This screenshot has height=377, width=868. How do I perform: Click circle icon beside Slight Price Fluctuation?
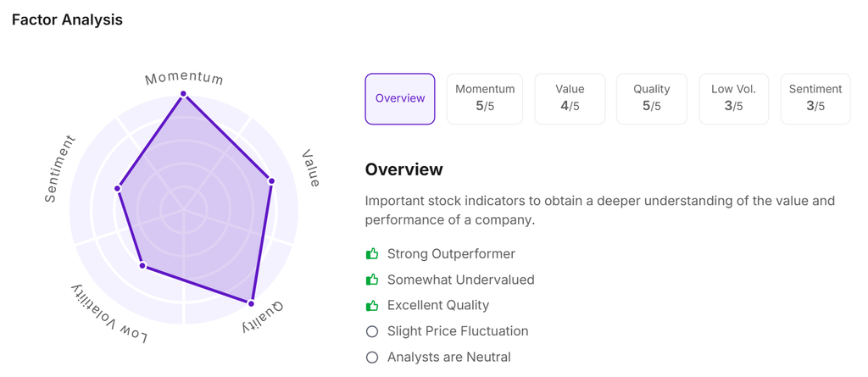pyautogui.click(x=372, y=331)
